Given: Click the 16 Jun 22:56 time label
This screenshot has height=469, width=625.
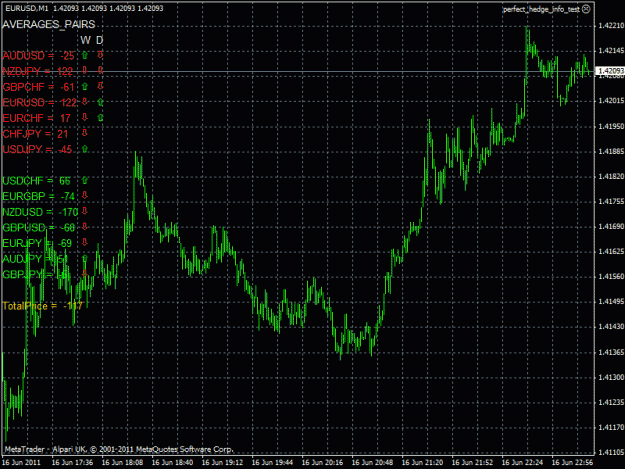Looking at the screenshot, I should [x=572, y=462].
